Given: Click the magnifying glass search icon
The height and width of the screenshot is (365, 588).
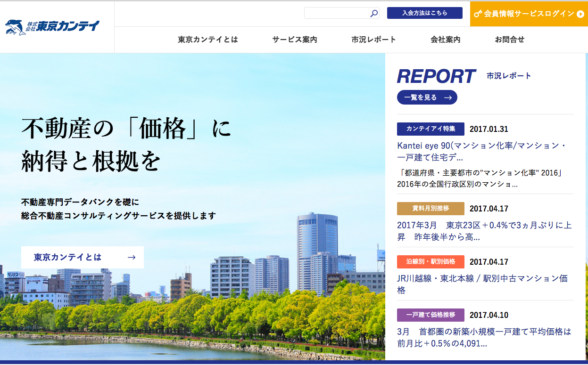Looking at the screenshot, I should click(x=373, y=14).
